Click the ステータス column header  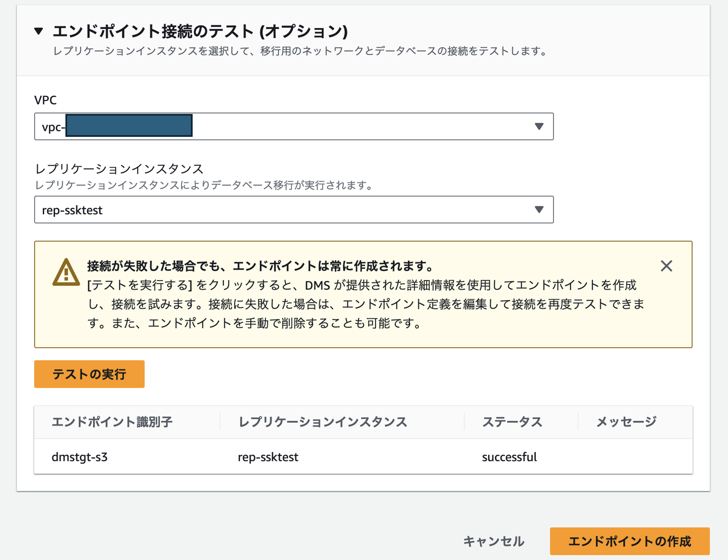click(x=512, y=422)
